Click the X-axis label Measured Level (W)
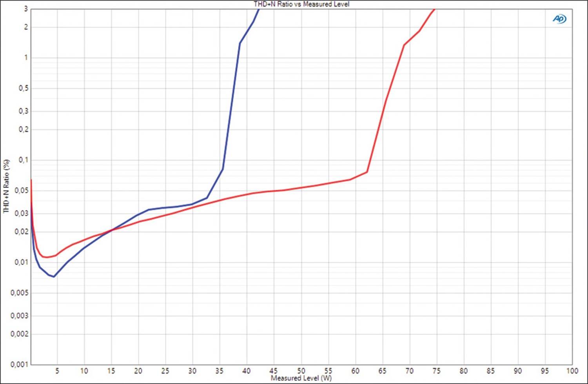The height and width of the screenshot is (384, 588). pyautogui.click(x=301, y=378)
